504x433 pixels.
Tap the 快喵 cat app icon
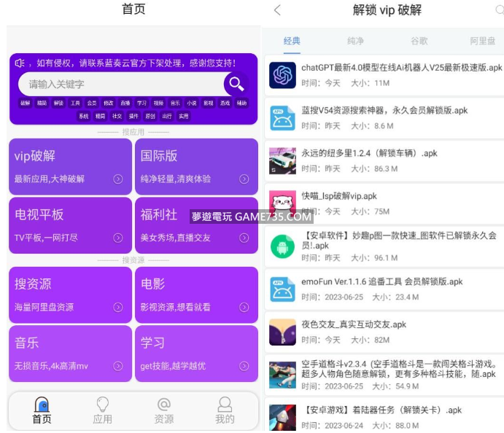coord(282,203)
